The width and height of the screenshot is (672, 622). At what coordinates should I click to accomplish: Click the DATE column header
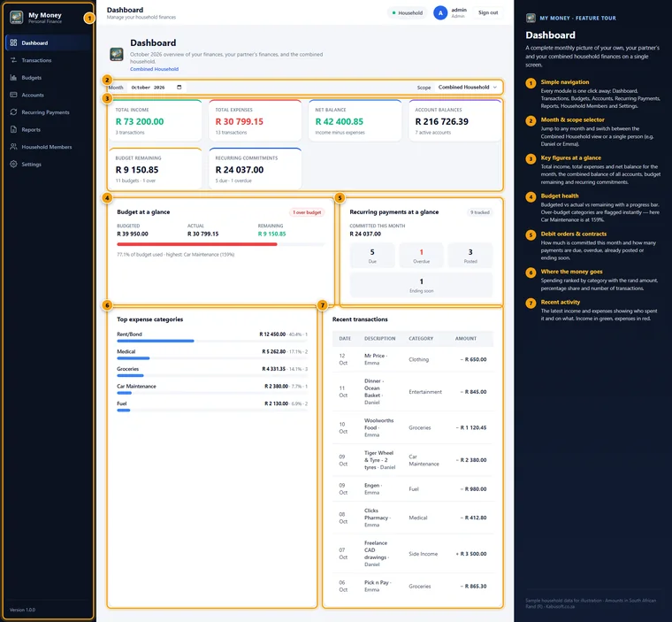coord(345,339)
